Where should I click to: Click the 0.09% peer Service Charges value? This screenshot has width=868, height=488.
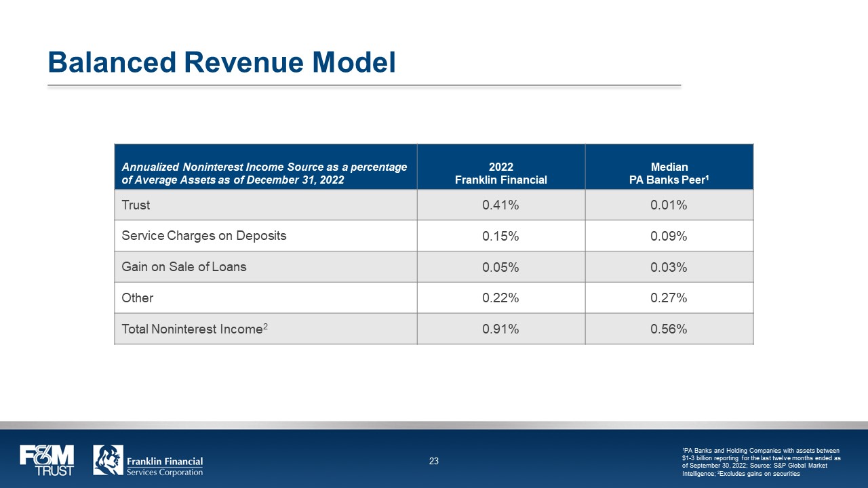(x=669, y=237)
